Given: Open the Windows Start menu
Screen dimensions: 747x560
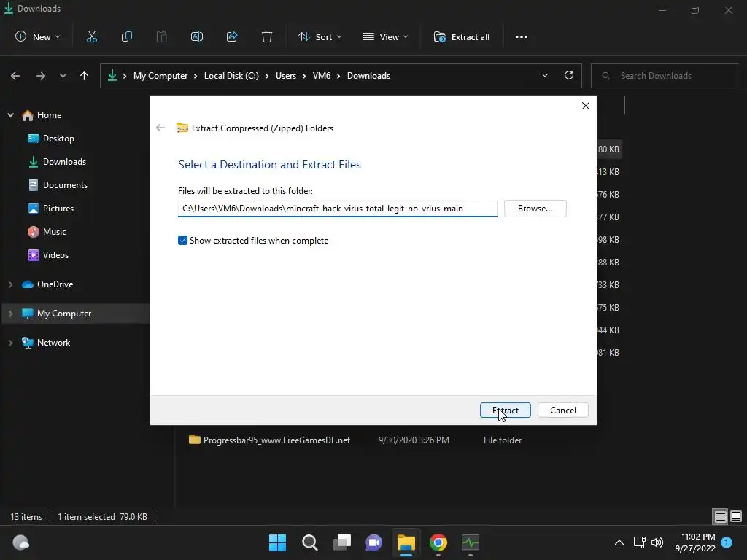Looking at the screenshot, I should [x=277, y=542].
